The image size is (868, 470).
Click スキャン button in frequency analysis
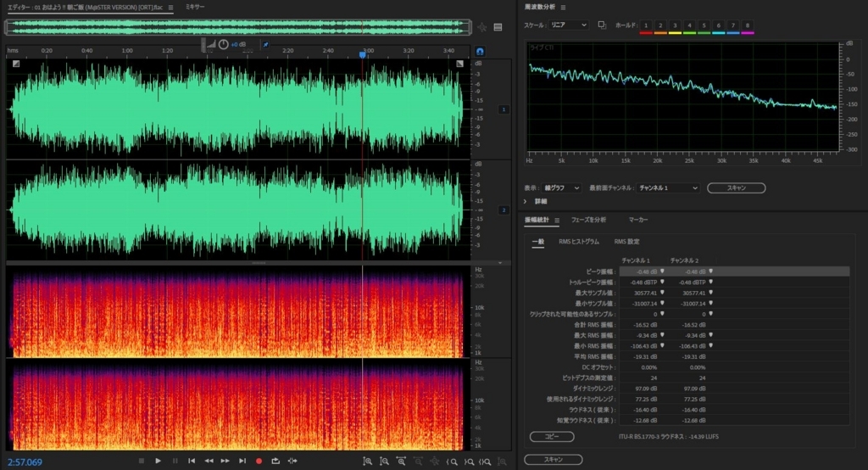click(x=737, y=187)
